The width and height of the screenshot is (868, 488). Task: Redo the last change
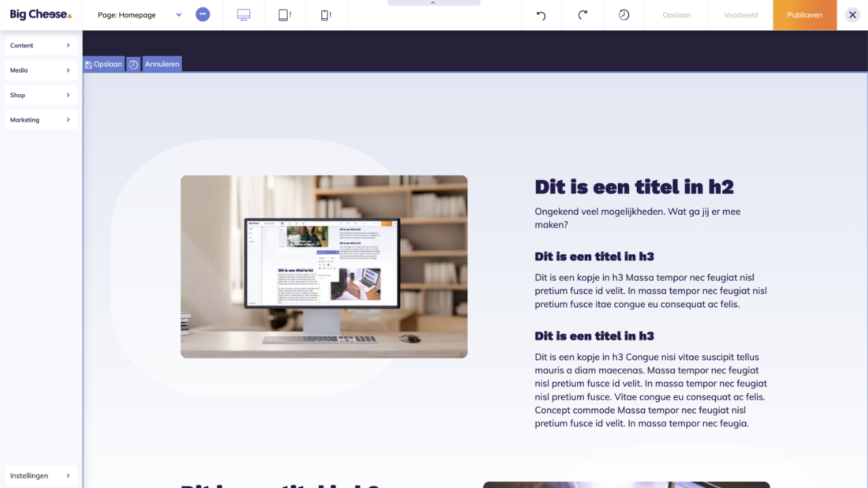(x=583, y=15)
